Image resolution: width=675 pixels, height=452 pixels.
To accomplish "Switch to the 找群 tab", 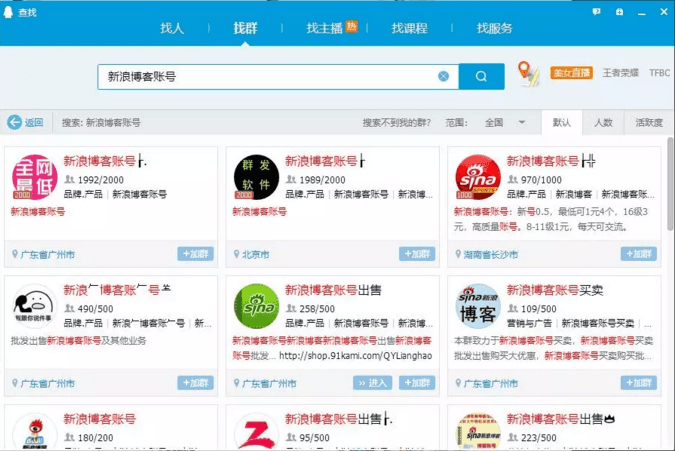I will pyautogui.click(x=245, y=28).
